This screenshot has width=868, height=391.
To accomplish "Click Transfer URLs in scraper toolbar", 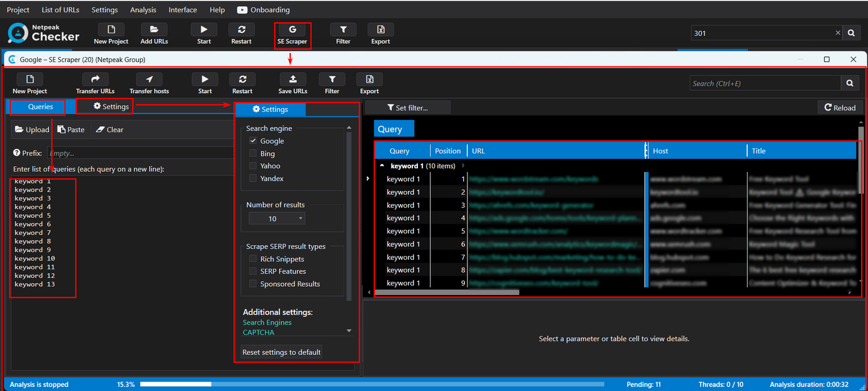I will click(x=95, y=84).
